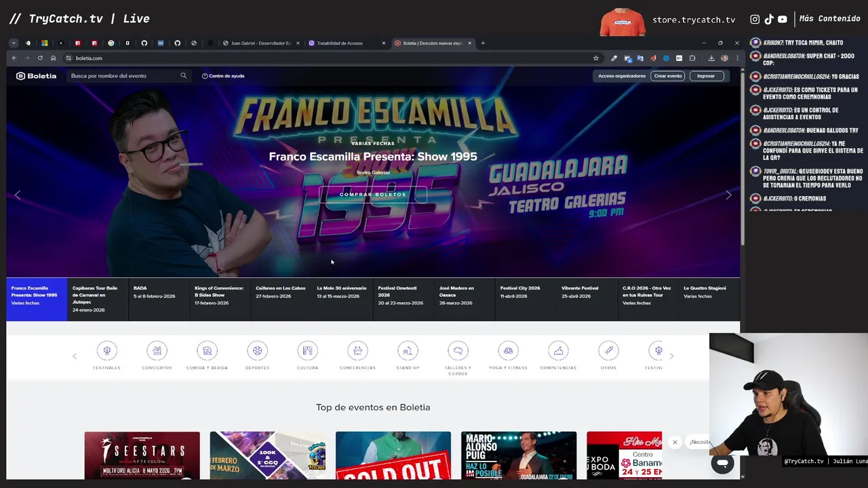Open a new browser tab
Viewport: 868px width, 488px height.
tap(483, 43)
